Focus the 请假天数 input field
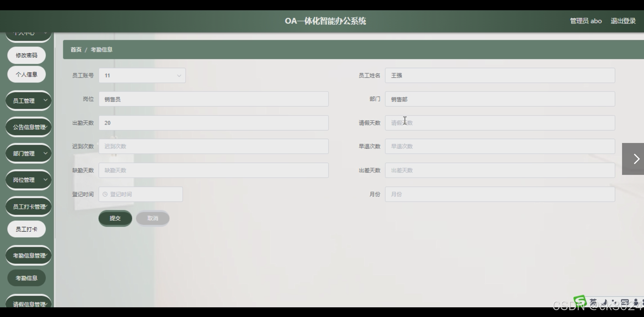The width and height of the screenshot is (644, 317). [499, 123]
